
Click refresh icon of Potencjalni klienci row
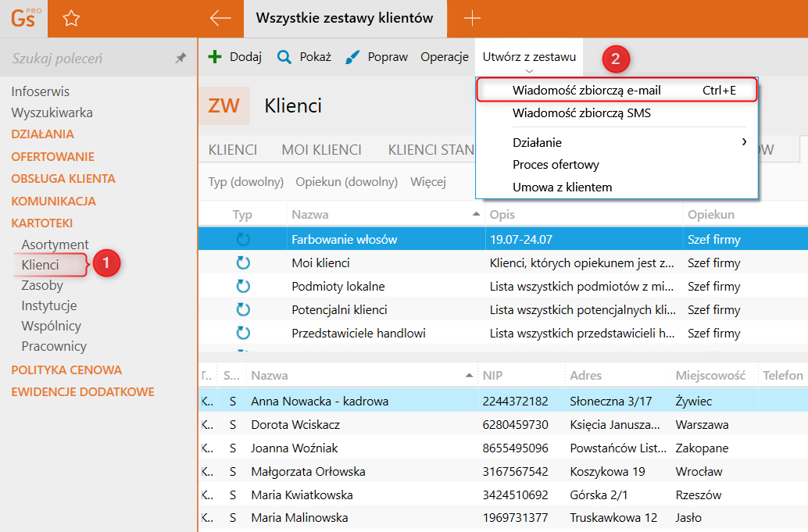[x=243, y=309]
